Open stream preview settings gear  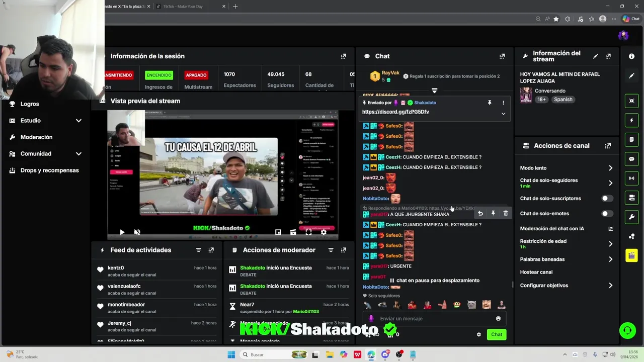point(324,232)
